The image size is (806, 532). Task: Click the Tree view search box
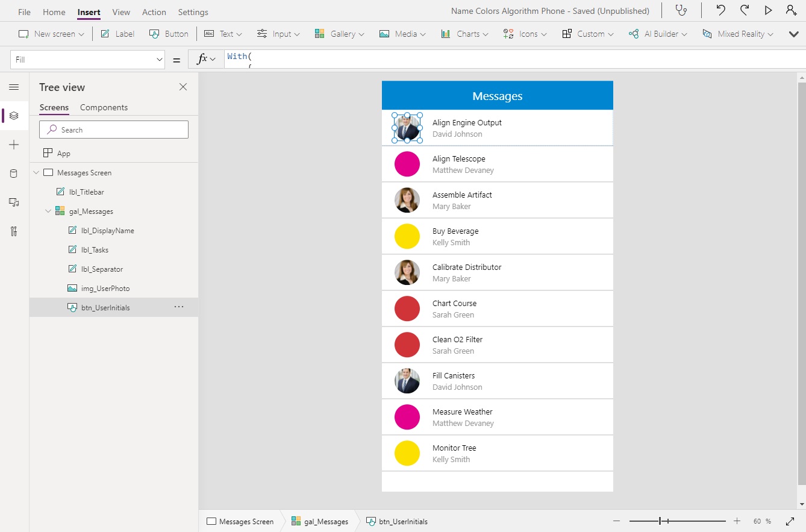(113, 130)
